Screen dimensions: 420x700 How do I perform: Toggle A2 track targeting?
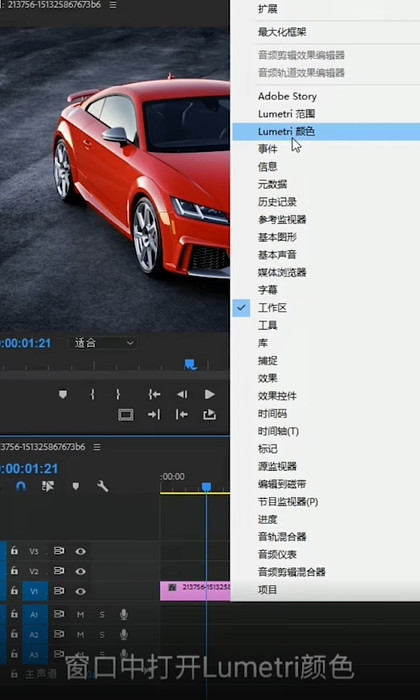35,634
